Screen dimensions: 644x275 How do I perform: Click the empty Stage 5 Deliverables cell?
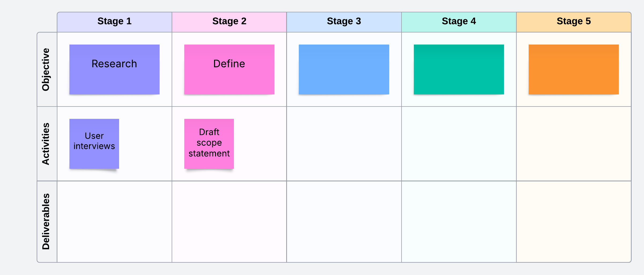pos(573,222)
